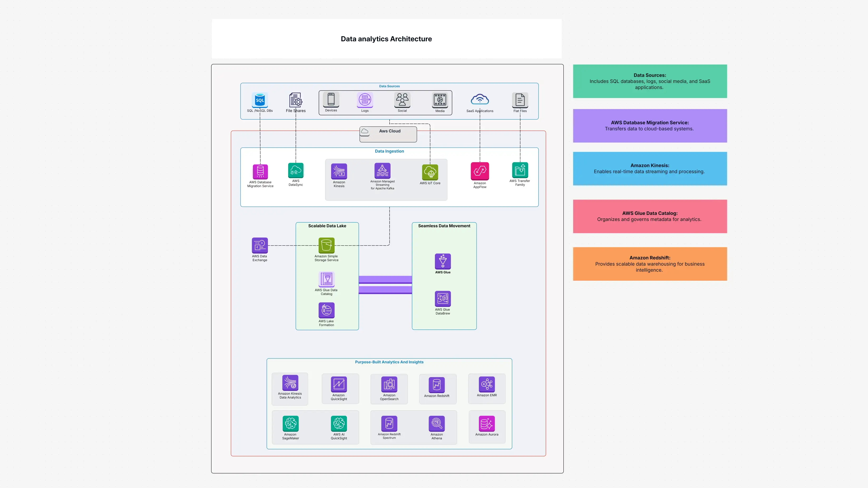Click the orange Amazon Redshift legend note
This screenshot has height=488, width=868.
pos(650,264)
